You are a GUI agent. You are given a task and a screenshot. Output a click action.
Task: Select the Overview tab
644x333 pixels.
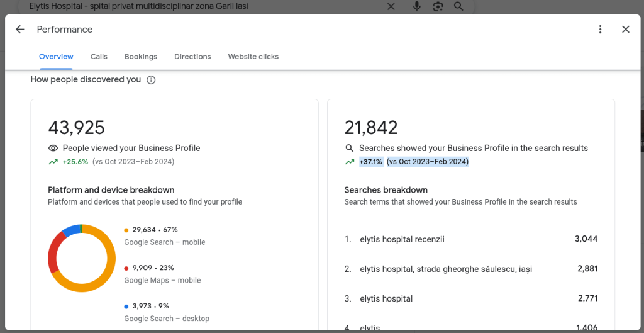click(x=56, y=57)
